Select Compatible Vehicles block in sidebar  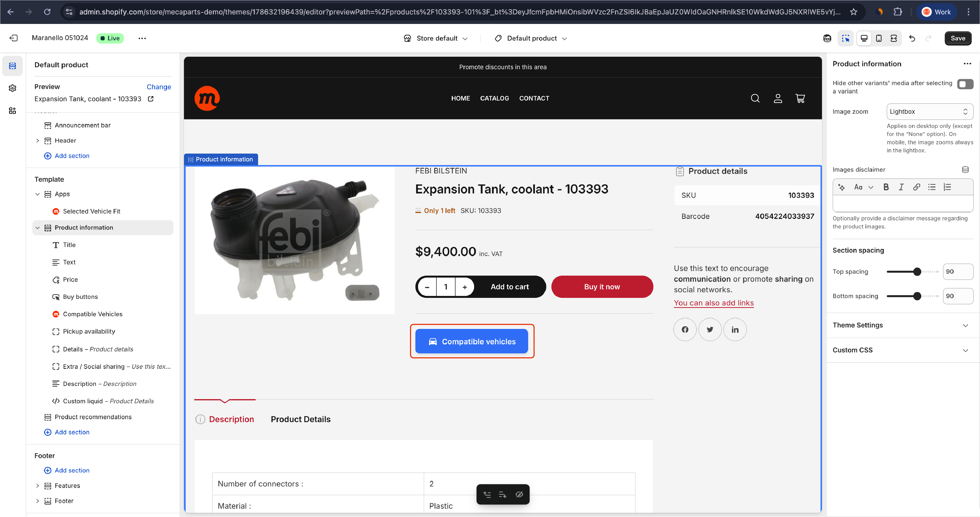coord(92,314)
